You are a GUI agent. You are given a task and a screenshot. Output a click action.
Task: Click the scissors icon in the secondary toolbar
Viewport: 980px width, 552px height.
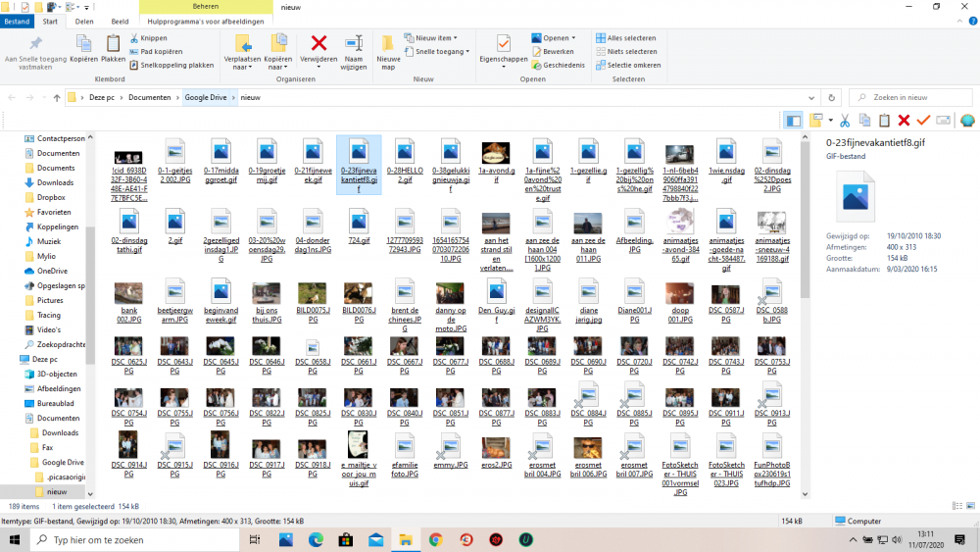click(845, 120)
